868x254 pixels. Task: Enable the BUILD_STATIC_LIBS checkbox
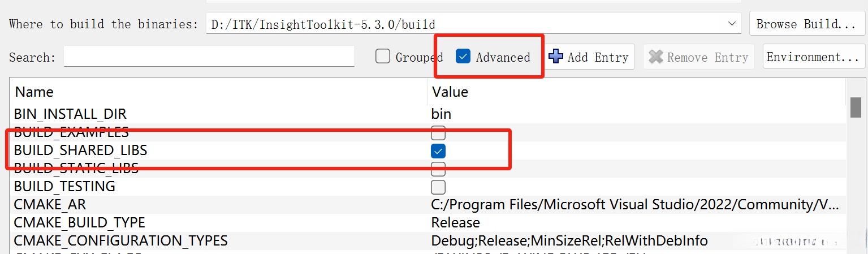pyautogui.click(x=438, y=169)
